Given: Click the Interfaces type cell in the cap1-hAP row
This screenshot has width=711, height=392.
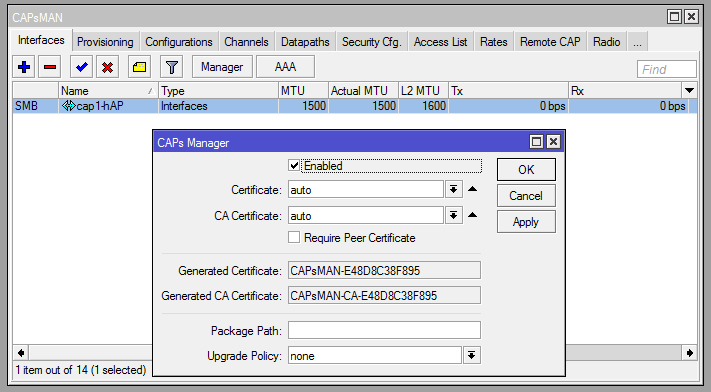Looking at the screenshot, I should coord(218,106).
